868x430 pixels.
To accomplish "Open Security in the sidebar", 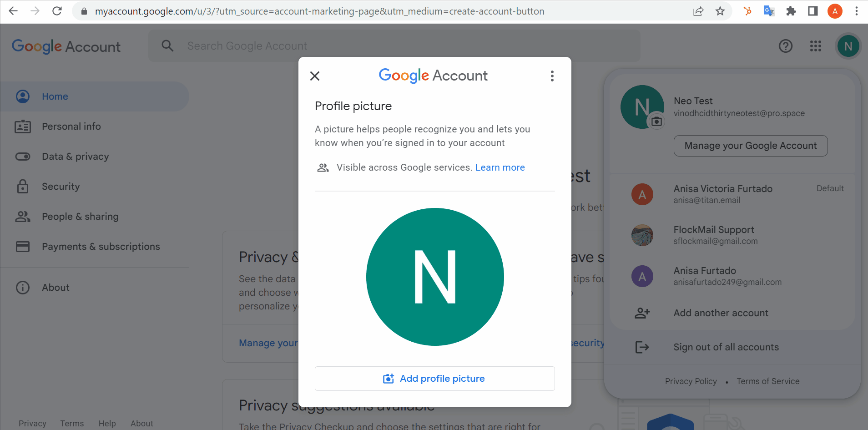I will [x=95, y=187].
